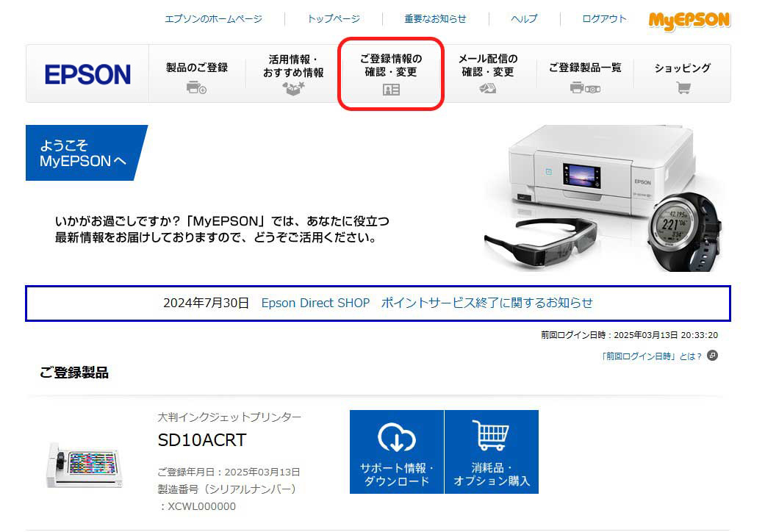Click the 「前回ログイン日時」とは? help link
This screenshot has width=765, height=532.
click(x=652, y=356)
